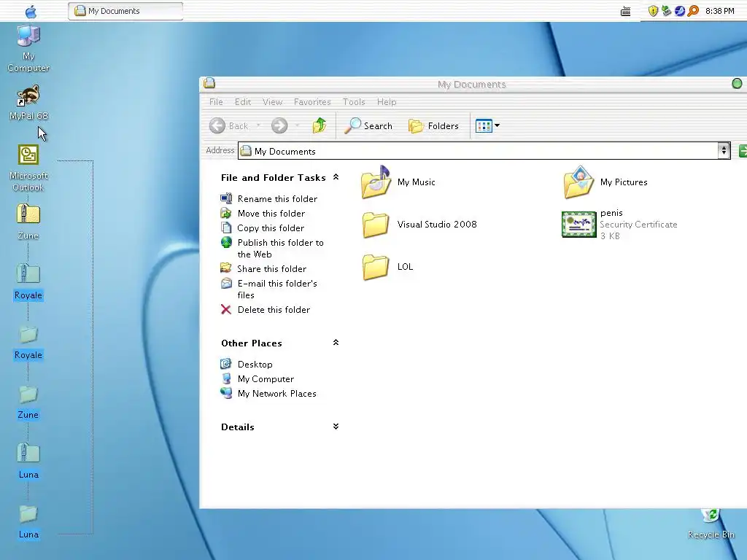
Task: Expand the Details section
Action: pyautogui.click(x=336, y=426)
